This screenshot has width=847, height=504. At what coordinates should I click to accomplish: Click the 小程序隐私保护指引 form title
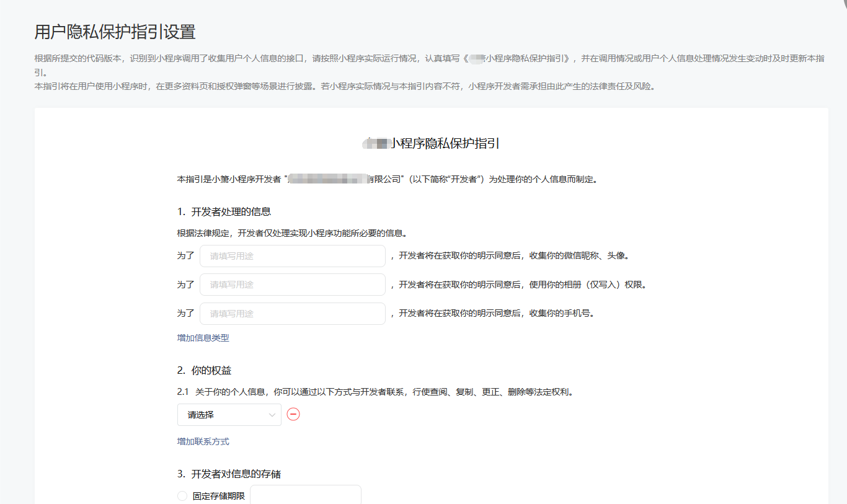click(x=431, y=143)
